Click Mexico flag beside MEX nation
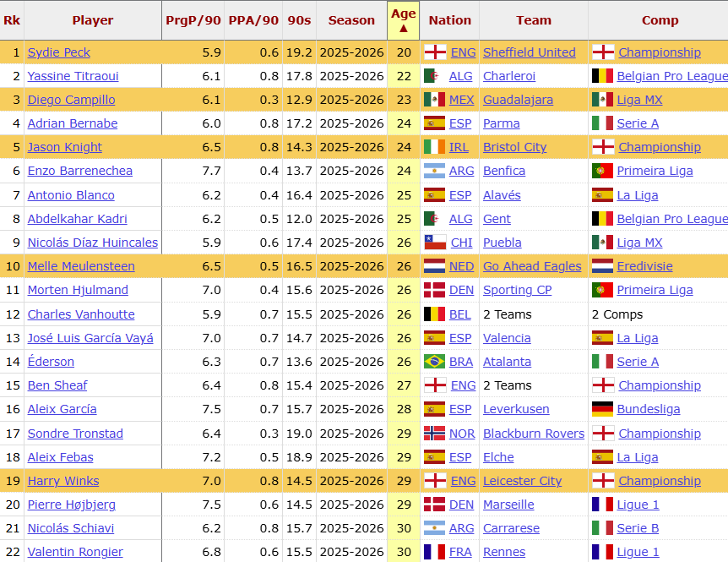The image size is (728, 562). point(435,100)
